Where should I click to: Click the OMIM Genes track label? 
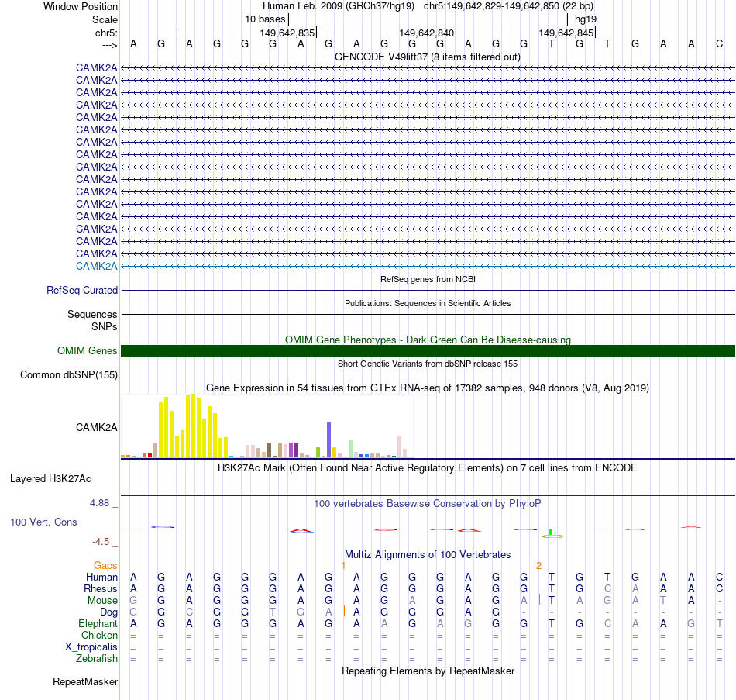pos(87,351)
